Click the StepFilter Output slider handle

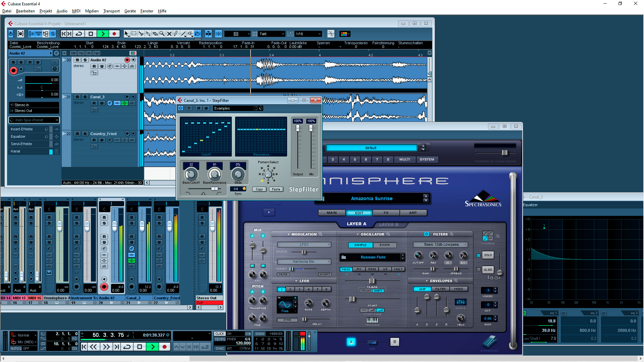tap(298, 128)
